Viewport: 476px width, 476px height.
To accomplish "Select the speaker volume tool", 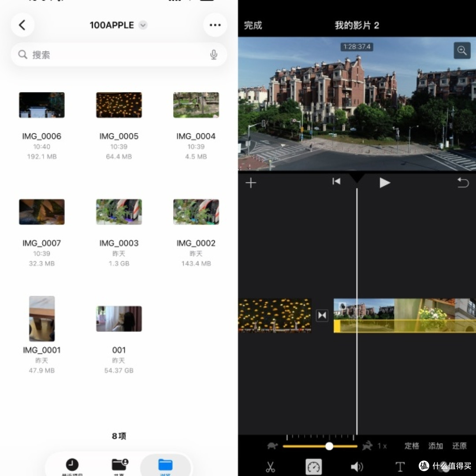I will (x=357, y=467).
